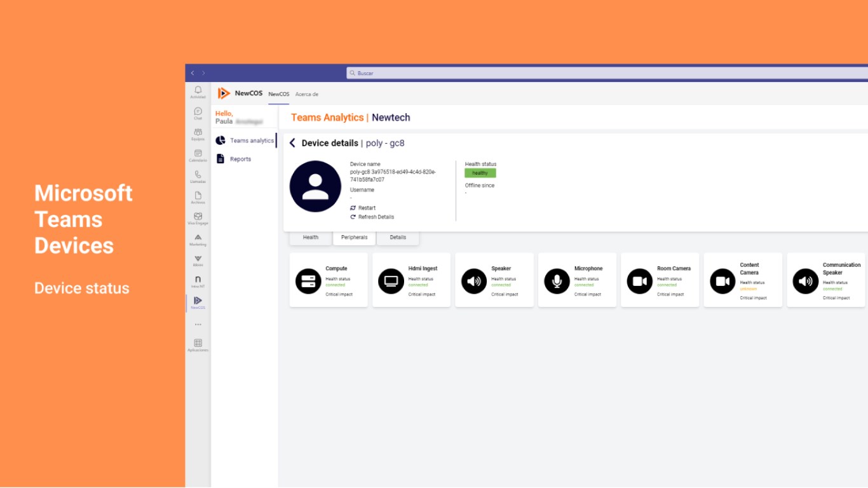Click Content Camera unknown status text
This screenshot has width=868, height=488.
pyautogui.click(x=749, y=289)
